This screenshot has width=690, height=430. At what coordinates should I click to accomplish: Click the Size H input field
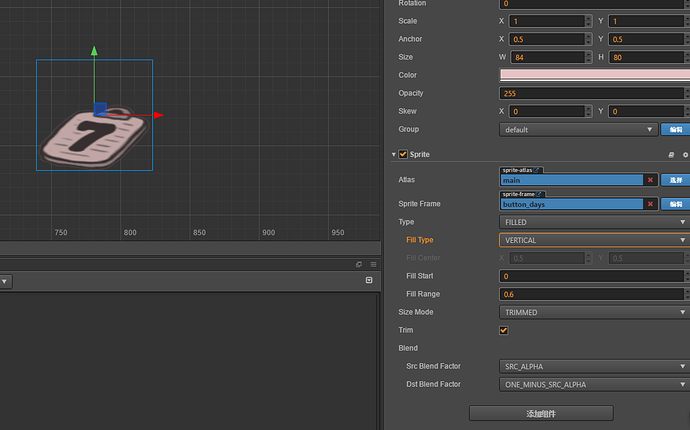(646, 57)
